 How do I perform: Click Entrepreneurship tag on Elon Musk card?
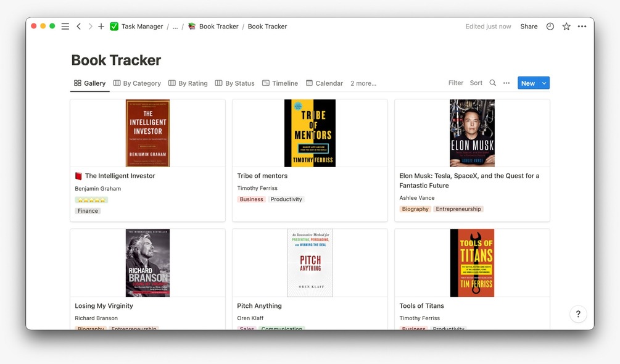[458, 209]
